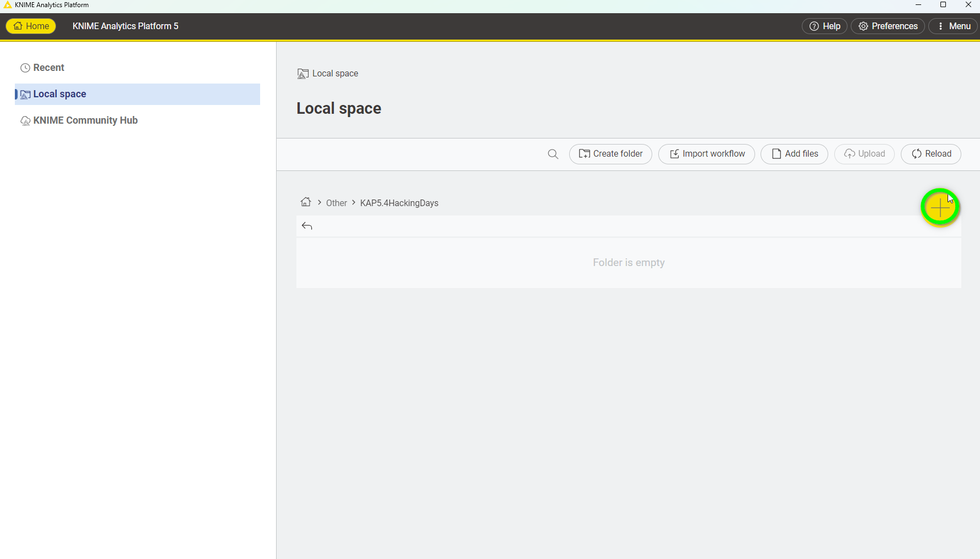Reload the space contents
The height and width of the screenshot is (559, 980).
tap(931, 154)
